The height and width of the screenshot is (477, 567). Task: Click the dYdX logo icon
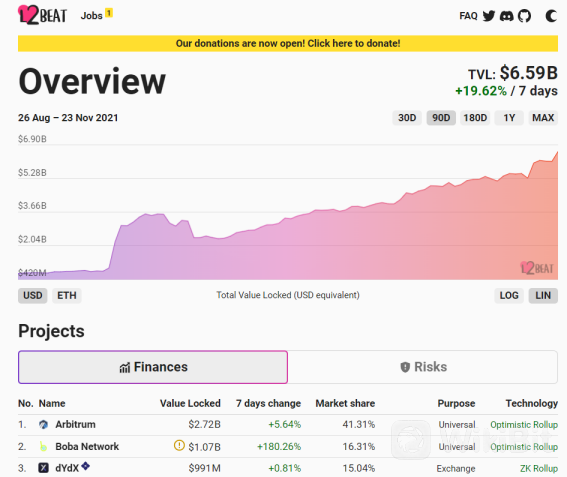click(43, 468)
